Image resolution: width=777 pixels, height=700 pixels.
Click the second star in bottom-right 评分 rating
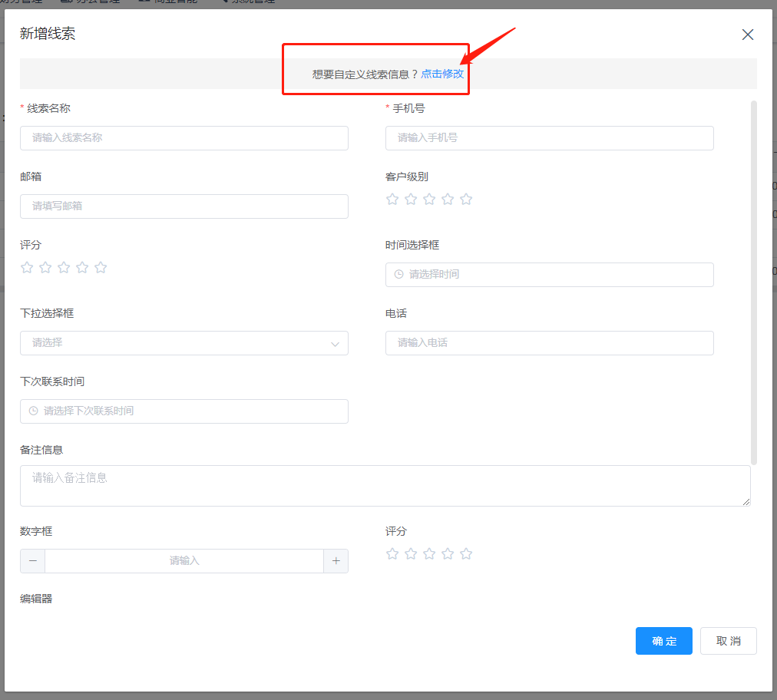point(411,554)
